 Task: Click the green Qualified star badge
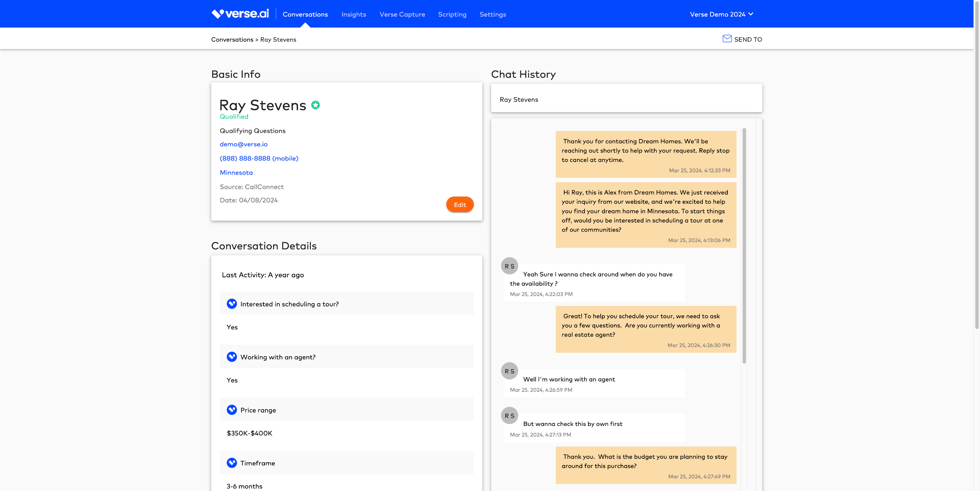tap(315, 105)
